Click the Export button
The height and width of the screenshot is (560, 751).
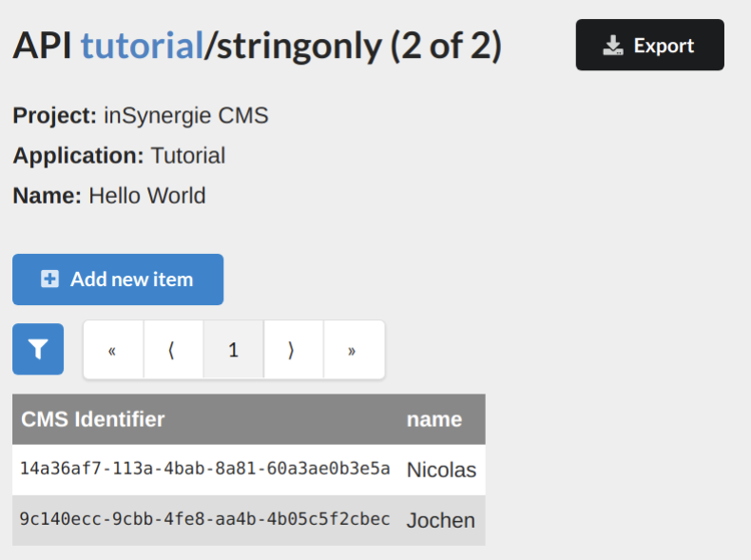pos(650,45)
